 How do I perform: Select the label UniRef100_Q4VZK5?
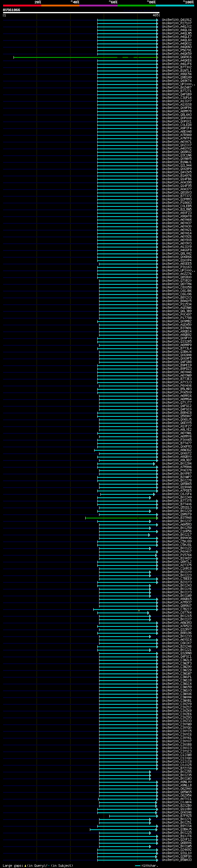point(176,172)
